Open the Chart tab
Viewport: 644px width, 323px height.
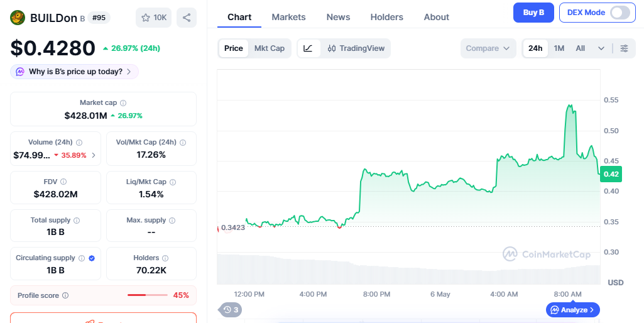tap(239, 17)
